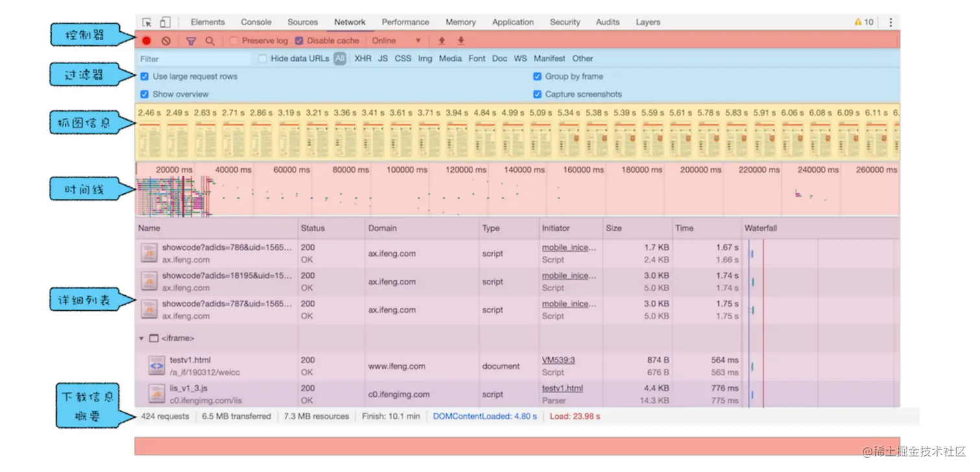
Task: Filter requests by Manifest type
Action: pyautogui.click(x=550, y=58)
